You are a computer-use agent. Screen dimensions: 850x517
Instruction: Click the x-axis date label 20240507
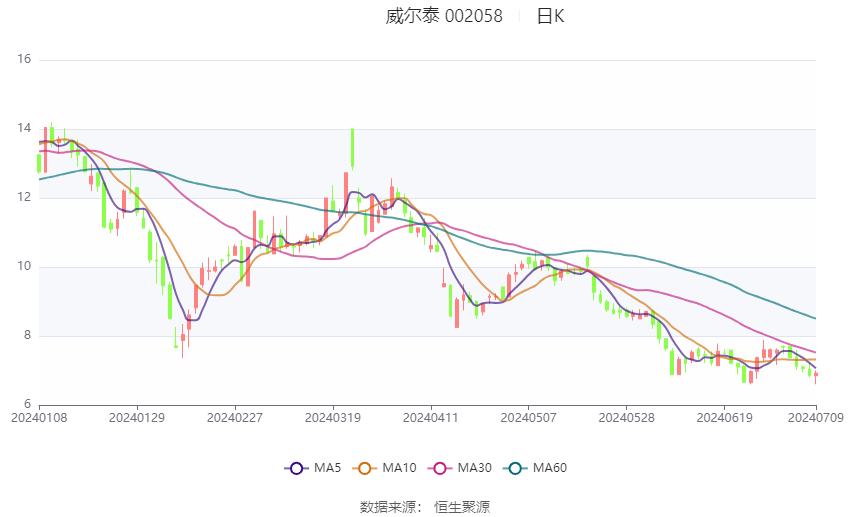[529, 418]
